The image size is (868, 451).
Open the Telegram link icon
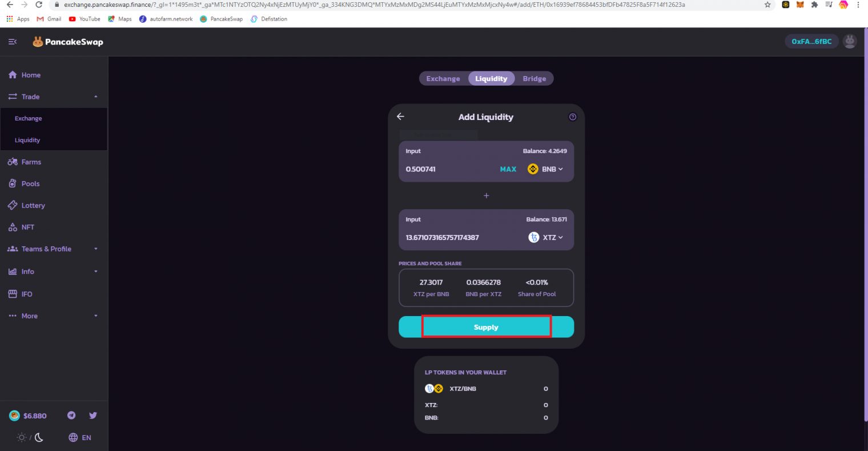tap(71, 416)
